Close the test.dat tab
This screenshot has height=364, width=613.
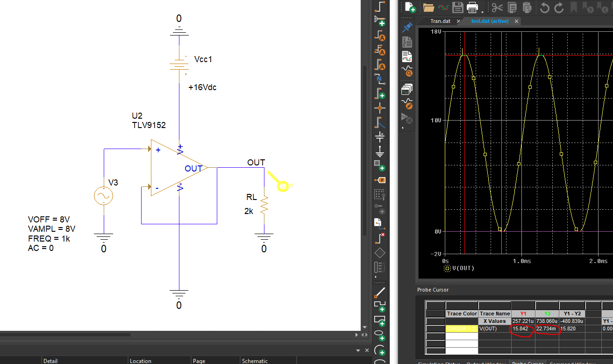[x=516, y=21]
